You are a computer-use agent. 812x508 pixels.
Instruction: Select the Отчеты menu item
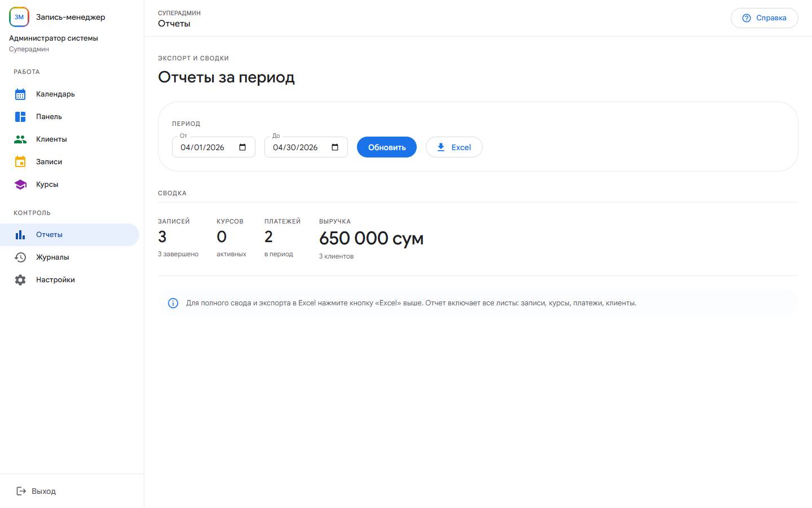click(x=69, y=235)
